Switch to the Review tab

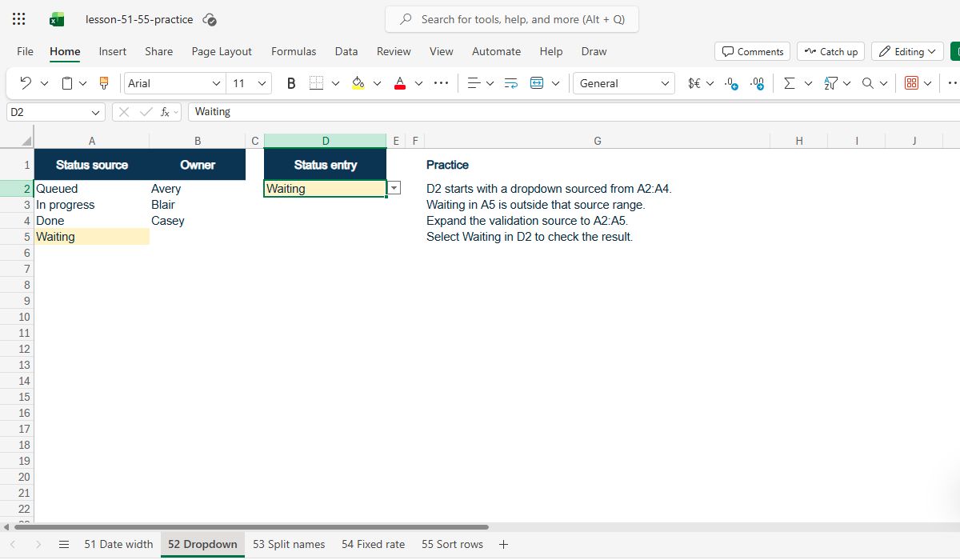394,51
